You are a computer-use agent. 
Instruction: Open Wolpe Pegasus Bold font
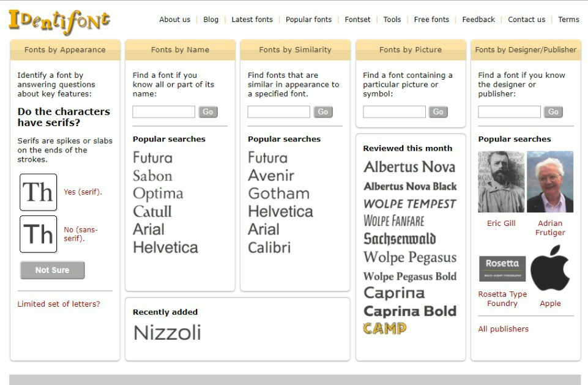point(409,277)
